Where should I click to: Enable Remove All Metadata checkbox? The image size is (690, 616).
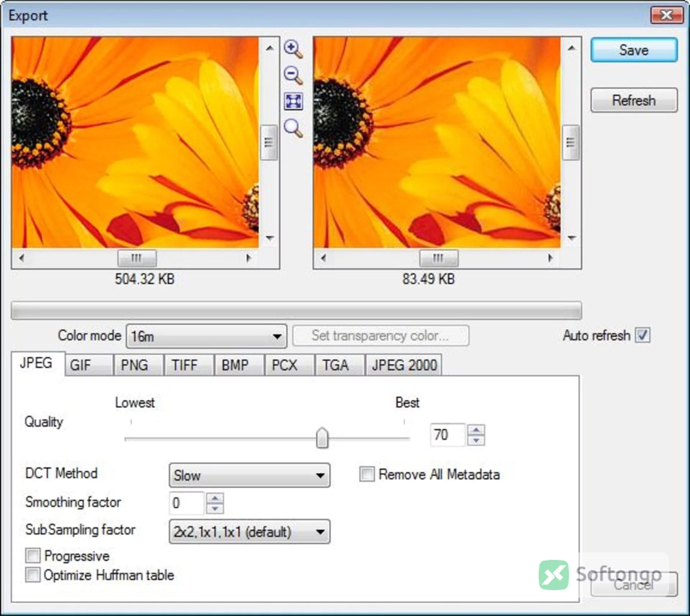[367, 474]
